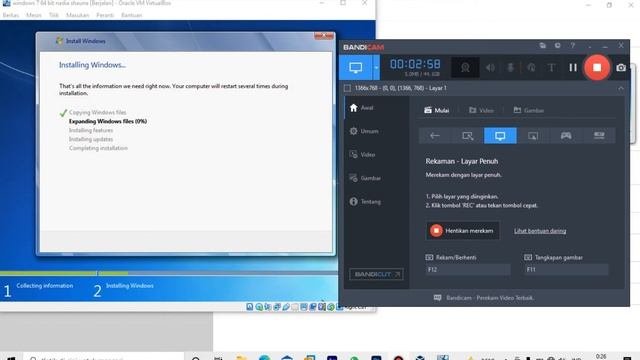Click the Completing installation step

pyautogui.click(x=98, y=148)
